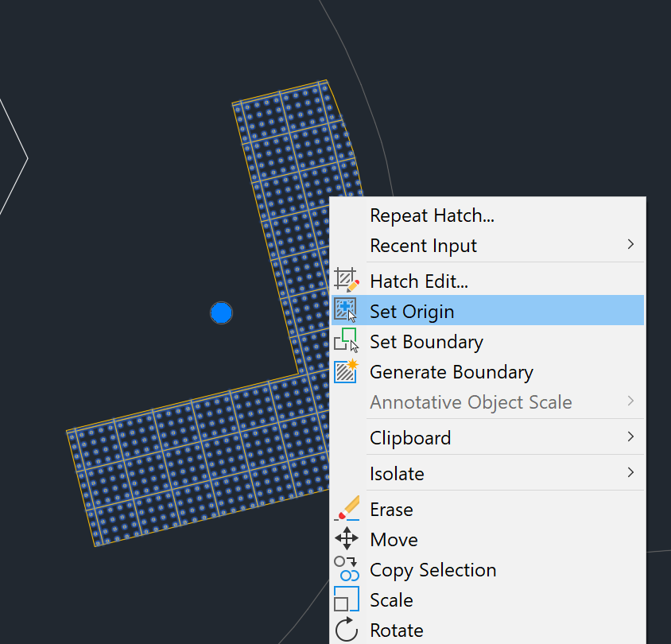Image resolution: width=671 pixels, height=644 pixels.
Task: Choose Set Origin menu entry
Action: (488, 310)
